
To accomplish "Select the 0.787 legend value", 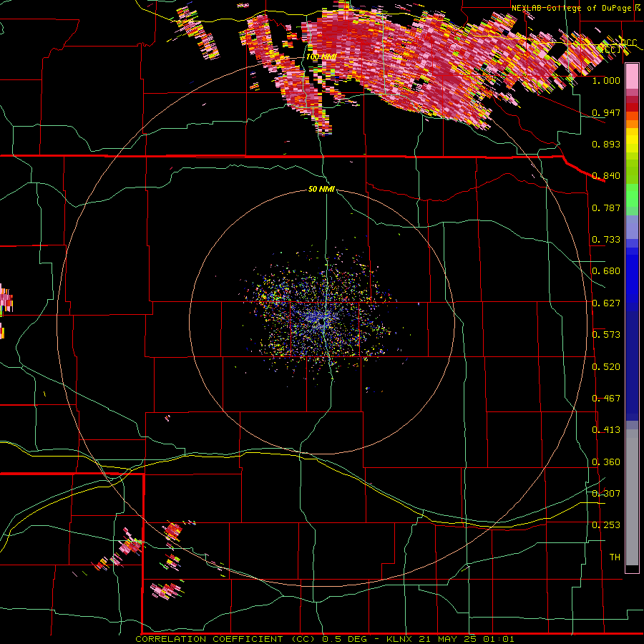I will pos(606,208).
